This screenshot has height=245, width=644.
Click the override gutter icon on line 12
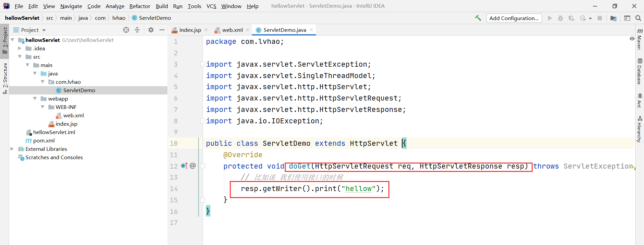(x=184, y=166)
